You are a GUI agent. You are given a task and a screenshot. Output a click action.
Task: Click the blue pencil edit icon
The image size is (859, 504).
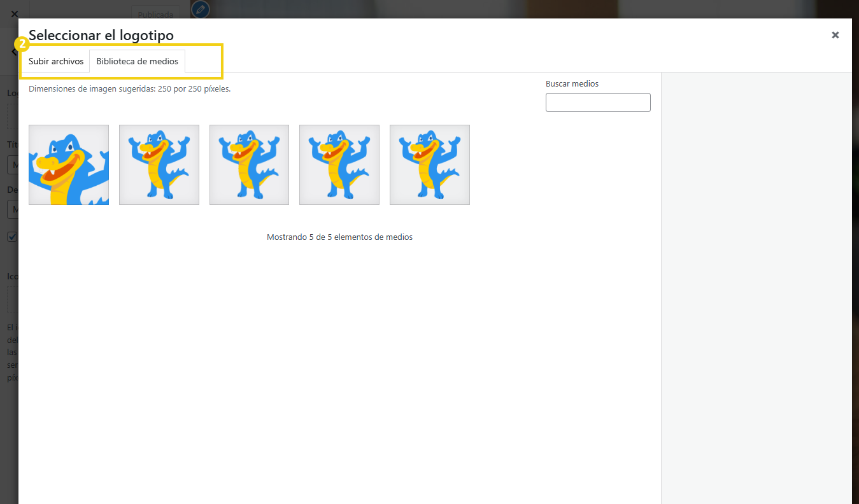[200, 10]
